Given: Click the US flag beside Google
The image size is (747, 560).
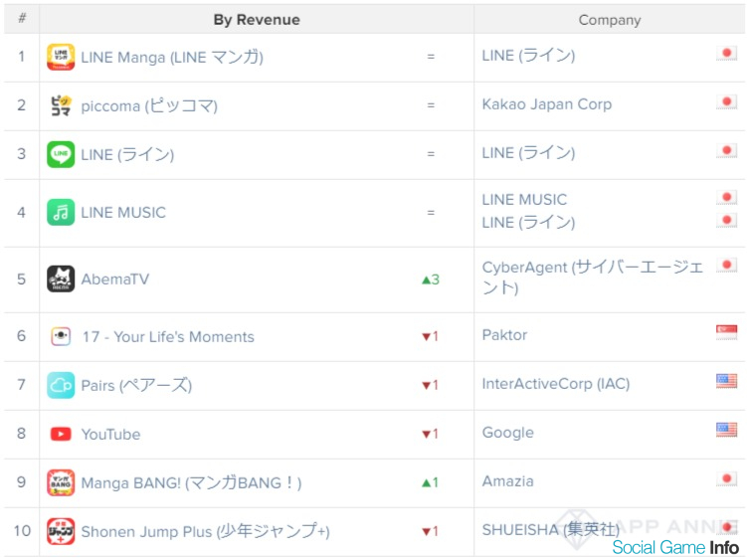Looking at the screenshot, I should 726,430.
